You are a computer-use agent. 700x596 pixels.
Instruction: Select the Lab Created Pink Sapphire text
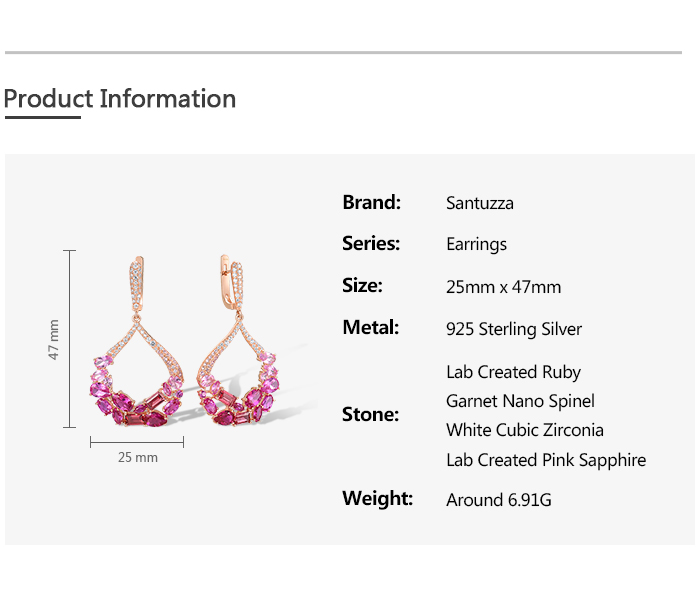[546, 460]
